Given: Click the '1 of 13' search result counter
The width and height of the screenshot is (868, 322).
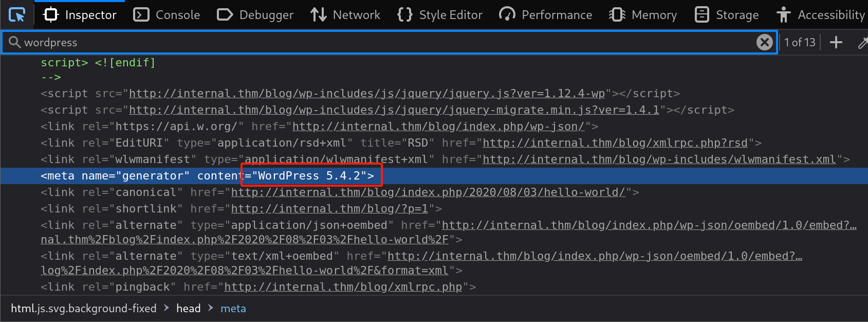Looking at the screenshot, I should [800, 42].
